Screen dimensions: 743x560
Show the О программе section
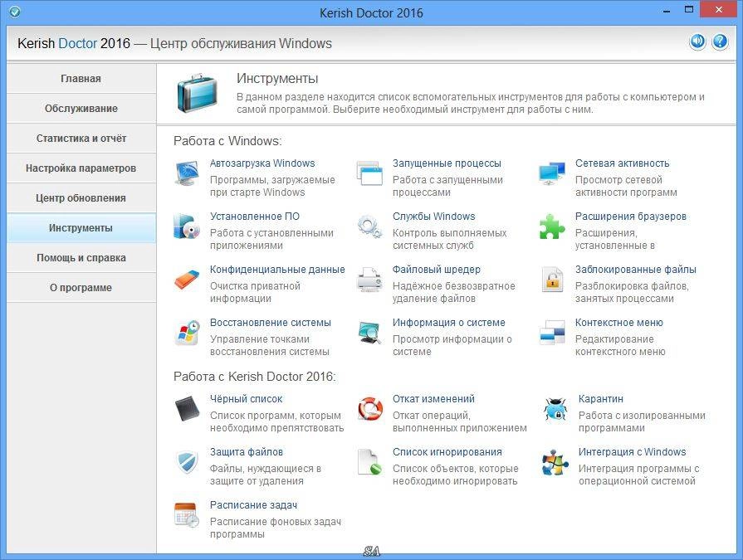[81, 287]
